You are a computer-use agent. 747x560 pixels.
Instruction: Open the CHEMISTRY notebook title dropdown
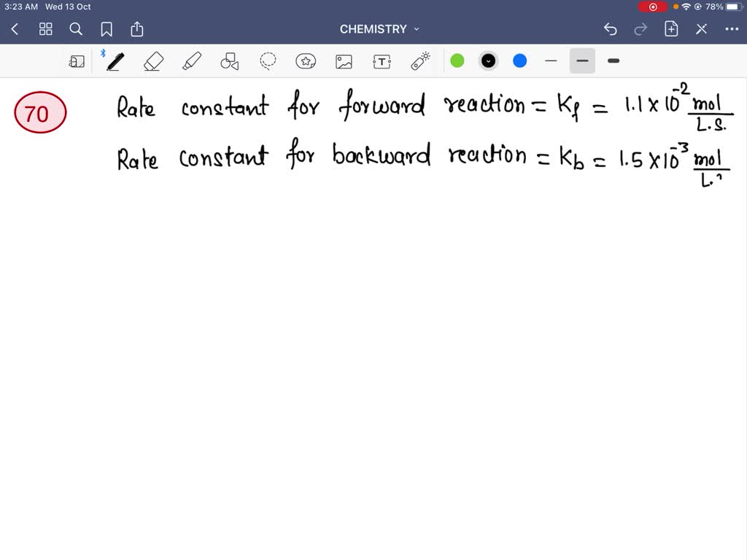[379, 29]
